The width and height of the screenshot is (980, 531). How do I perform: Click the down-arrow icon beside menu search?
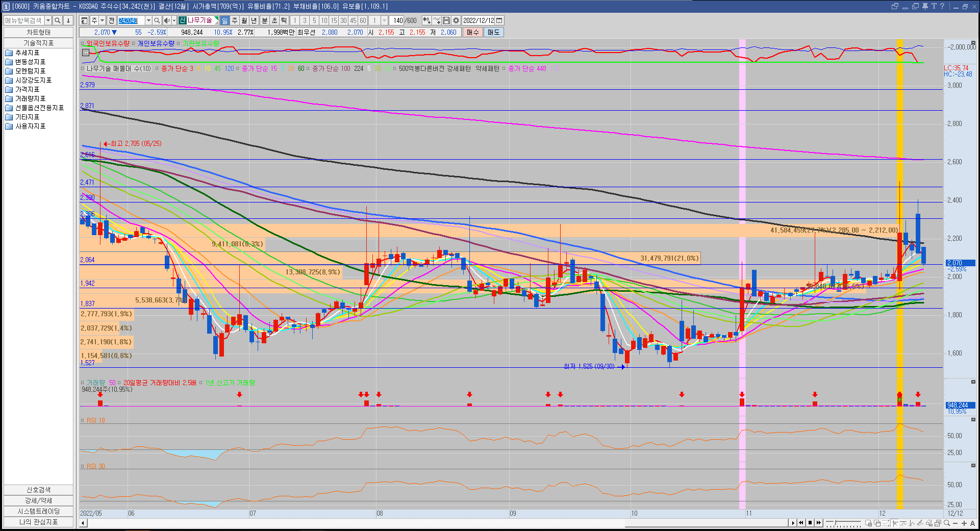[x=68, y=20]
